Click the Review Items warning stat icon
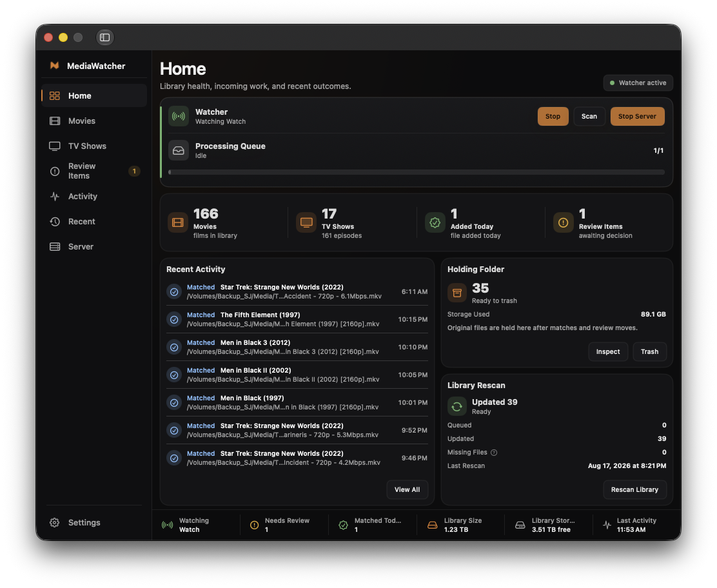Viewport: 717px width, 588px height. click(564, 222)
